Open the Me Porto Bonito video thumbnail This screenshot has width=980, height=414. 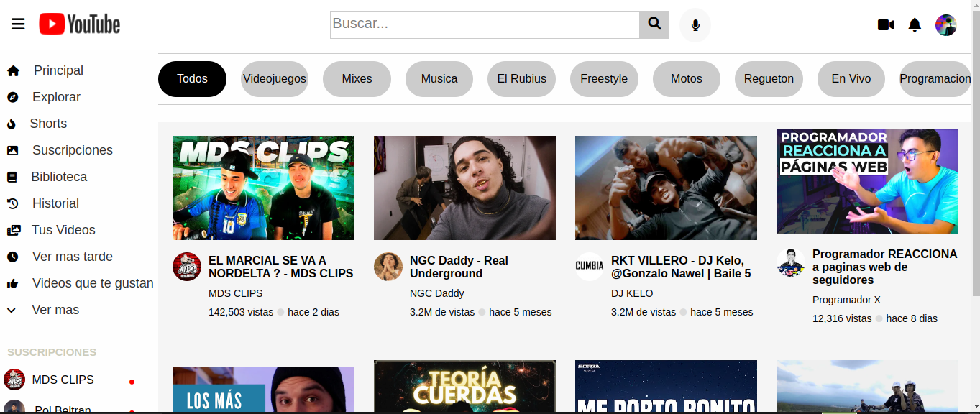[666, 386]
